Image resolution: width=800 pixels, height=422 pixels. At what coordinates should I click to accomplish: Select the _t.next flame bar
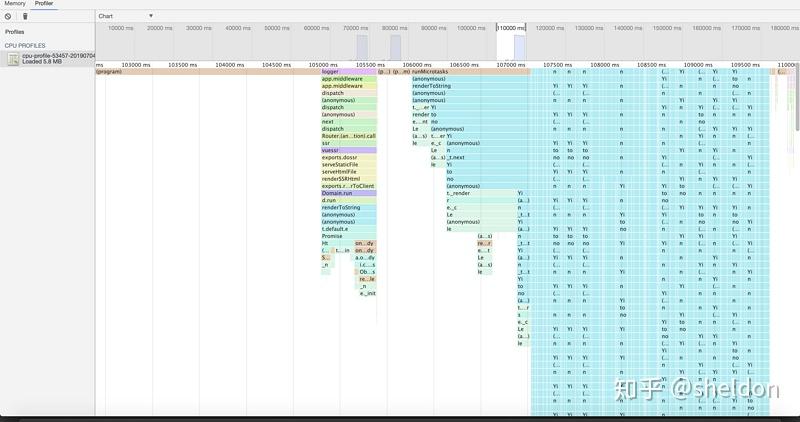point(486,158)
